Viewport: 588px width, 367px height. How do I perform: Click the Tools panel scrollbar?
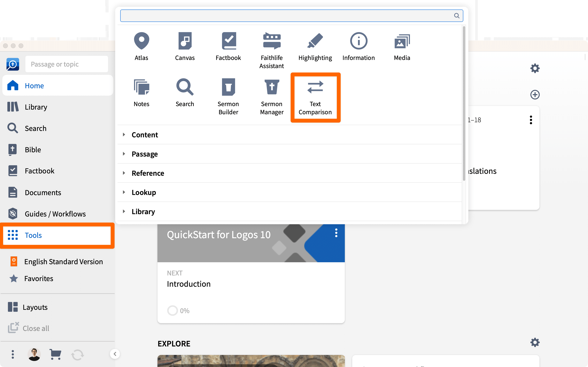(x=464, y=103)
